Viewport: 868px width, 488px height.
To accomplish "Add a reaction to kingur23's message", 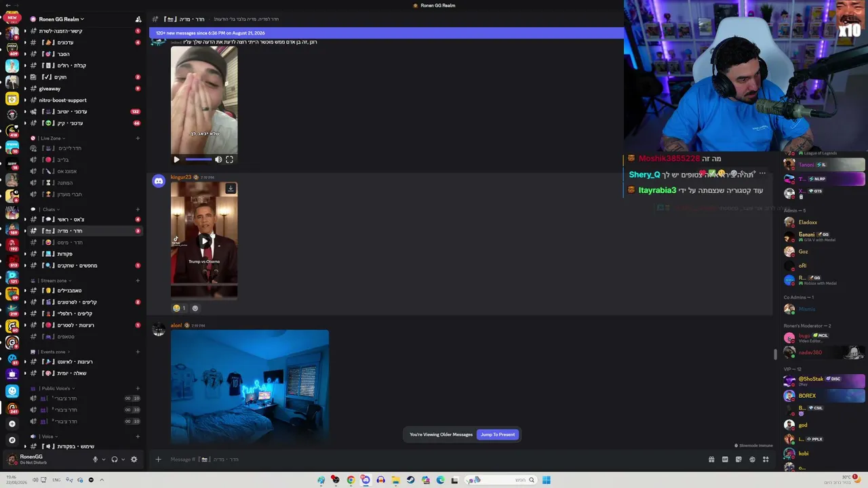I will [x=195, y=308].
